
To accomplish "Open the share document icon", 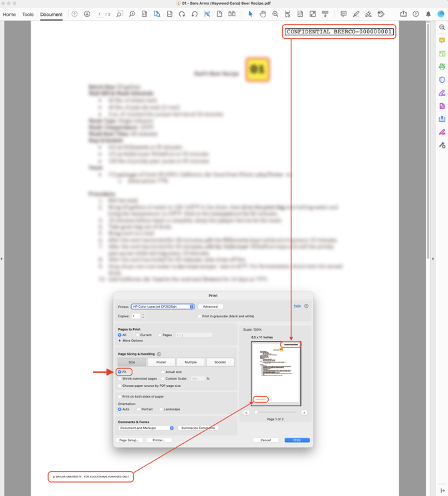I will (403, 14).
